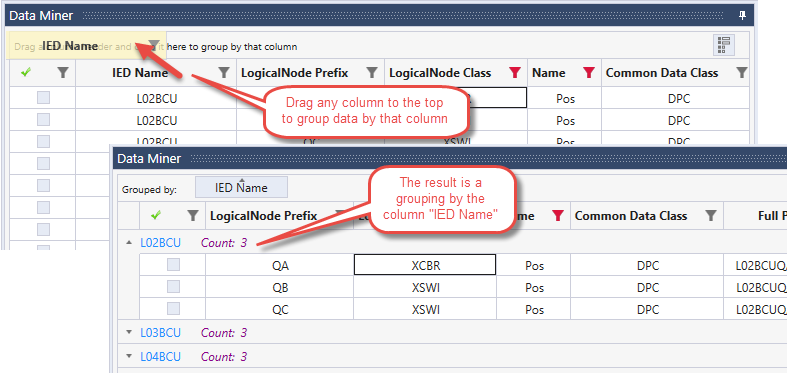Select the DPC cell in the QA row
The image size is (787, 373).
click(647, 265)
